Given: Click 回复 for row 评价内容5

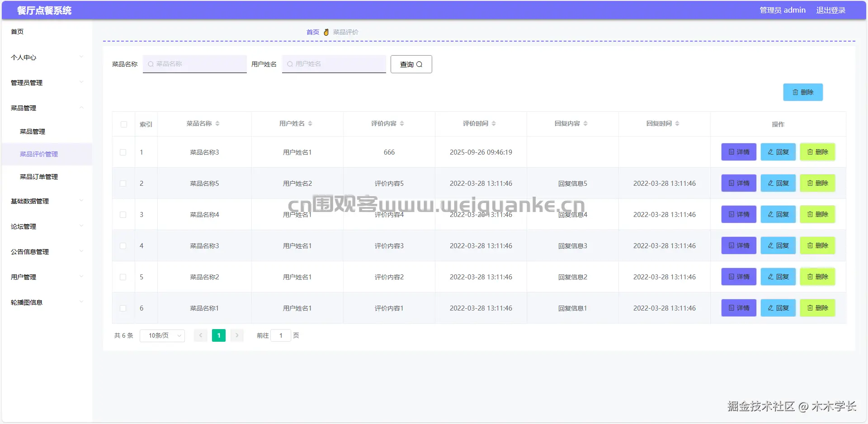Looking at the screenshot, I should (778, 183).
